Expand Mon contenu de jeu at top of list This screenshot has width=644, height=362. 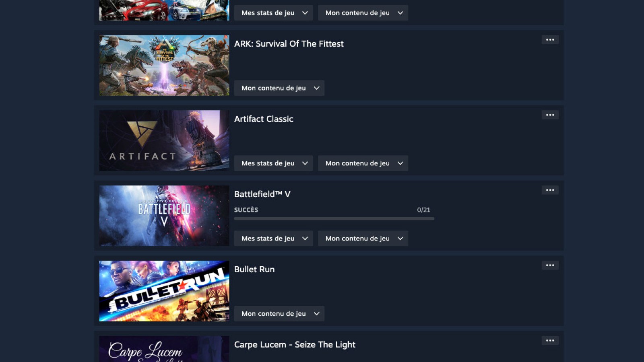[363, 13]
